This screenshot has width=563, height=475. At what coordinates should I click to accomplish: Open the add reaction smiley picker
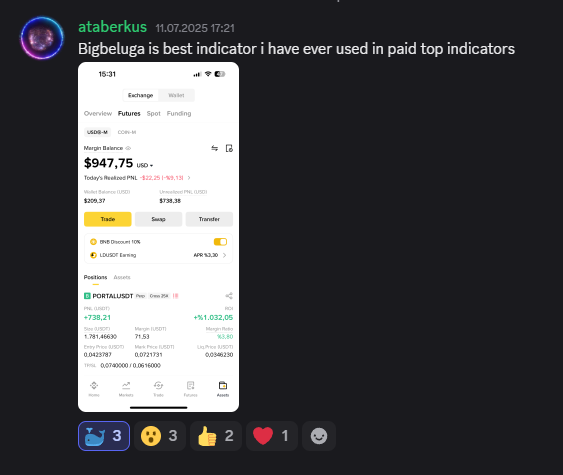click(319, 436)
